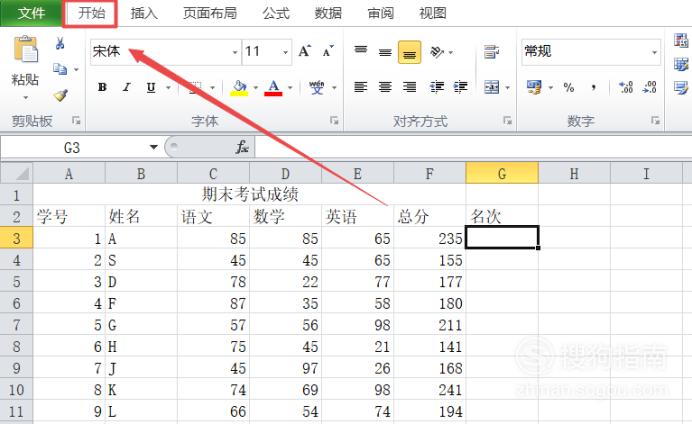Switch to the 插入 tab
The width and height of the screenshot is (692, 424).
pos(144,13)
